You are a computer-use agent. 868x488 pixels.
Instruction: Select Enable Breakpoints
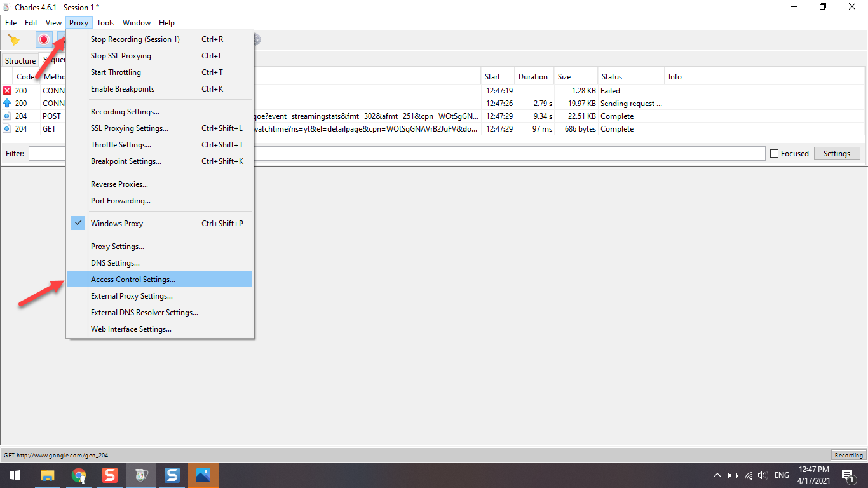pos(159,89)
